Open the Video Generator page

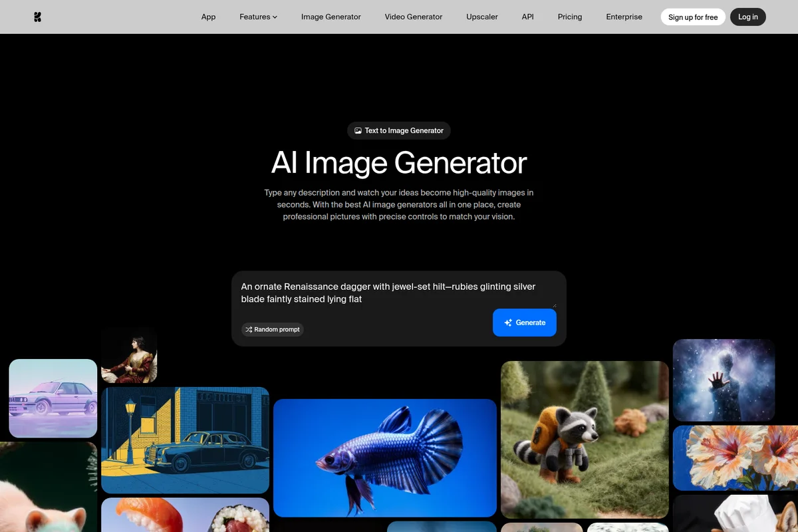(413, 17)
